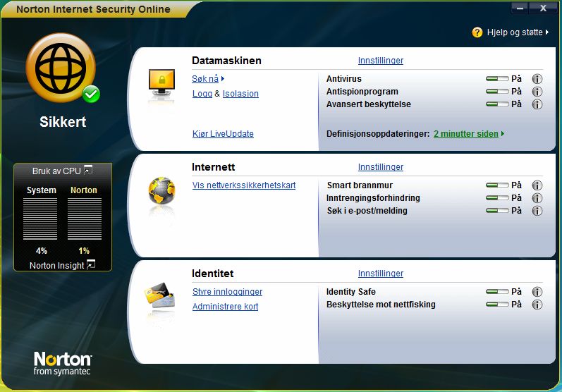Screen dimensions: 562x392
Task: Close the Norton window
Action: pos(544,8)
